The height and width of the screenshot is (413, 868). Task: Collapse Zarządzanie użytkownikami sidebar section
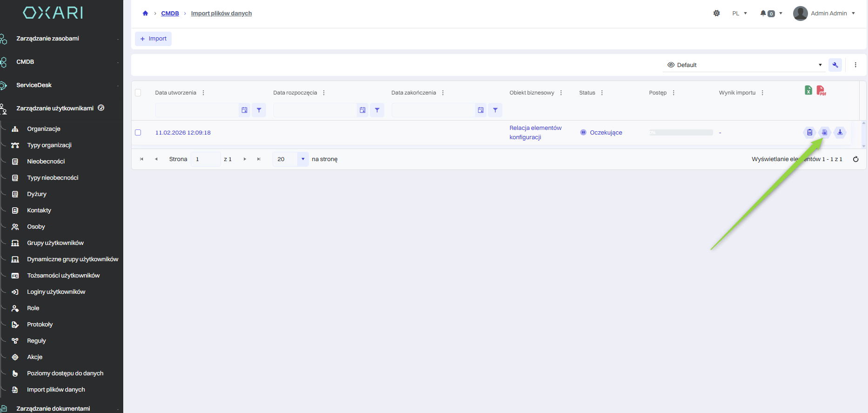point(55,108)
